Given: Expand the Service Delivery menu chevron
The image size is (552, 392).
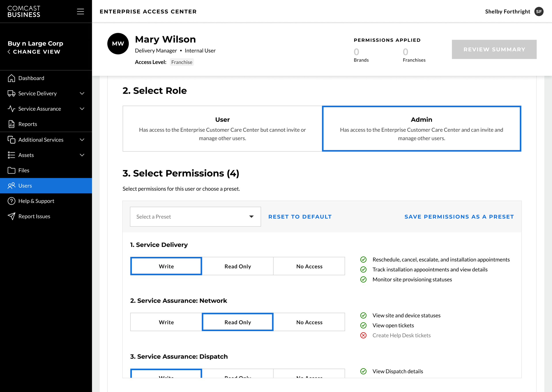Looking at the screenshot, I should 82,93.
